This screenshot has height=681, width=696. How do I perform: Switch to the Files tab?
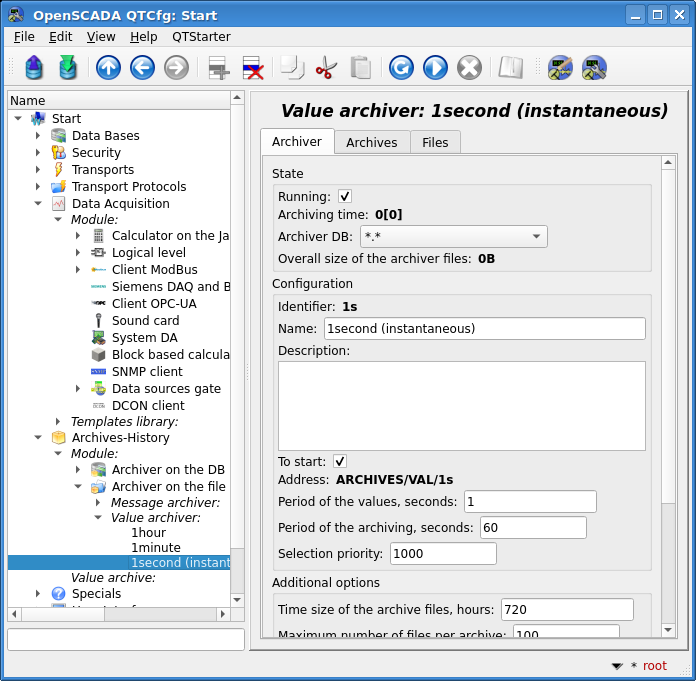coord(435,142)
